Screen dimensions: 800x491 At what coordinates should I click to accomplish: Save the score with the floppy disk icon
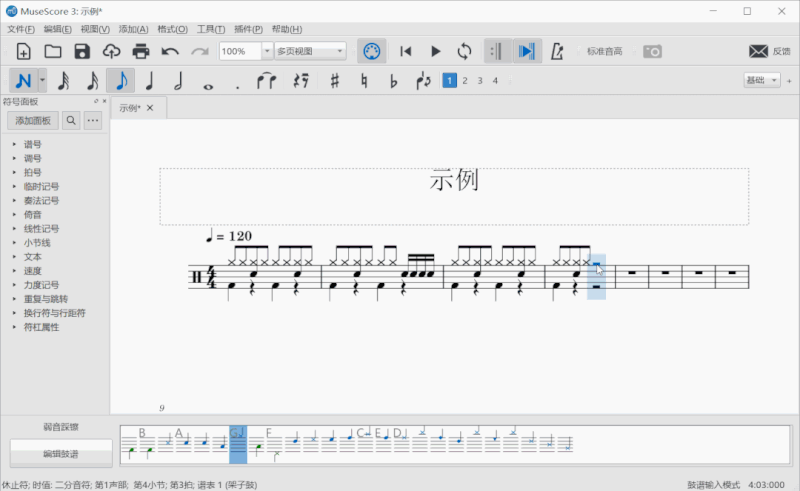click(x=82, y=51)
